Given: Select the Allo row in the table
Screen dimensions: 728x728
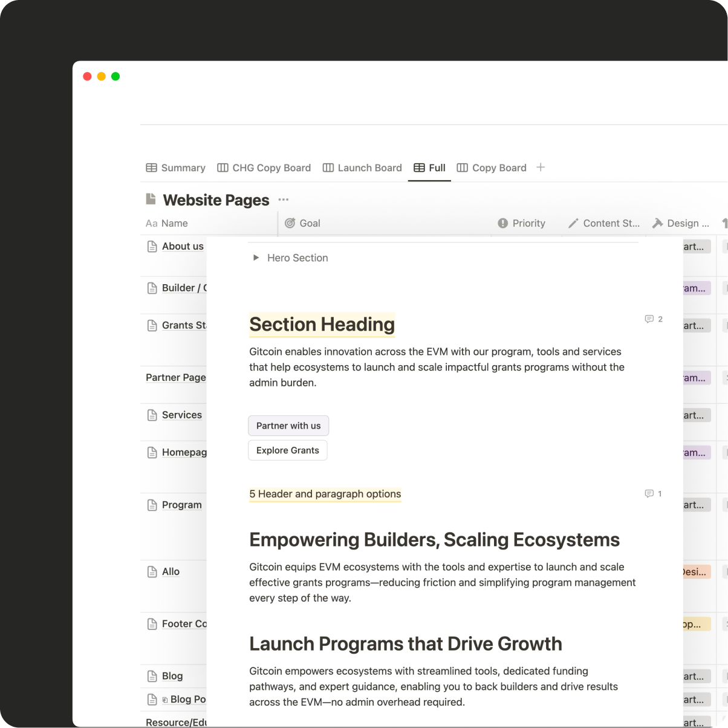Looking at the screenshot, I should [171, 571].
